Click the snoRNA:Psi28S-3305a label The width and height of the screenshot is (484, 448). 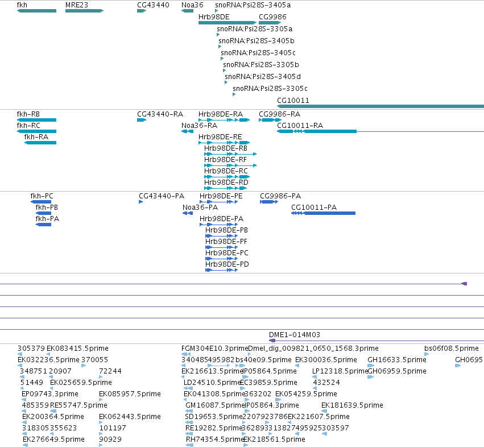pyautogui.click(x=255, y=28)
